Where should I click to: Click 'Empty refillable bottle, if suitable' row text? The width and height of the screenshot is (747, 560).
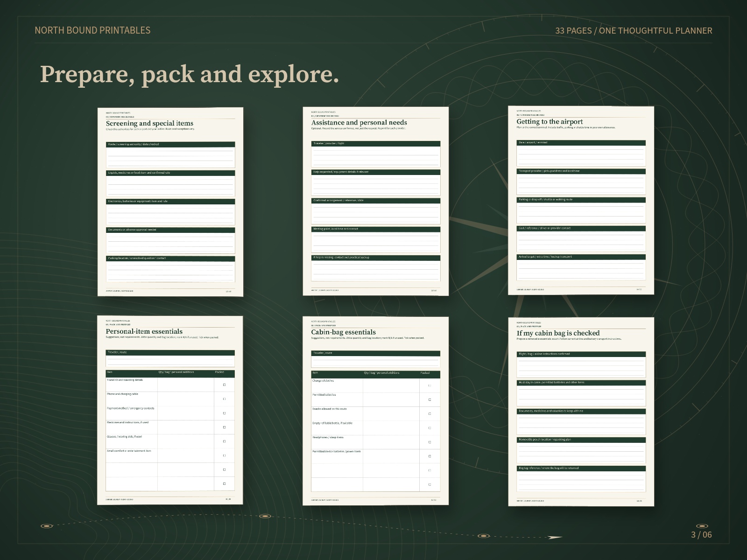pyautogui.click(x=332, y=423)
